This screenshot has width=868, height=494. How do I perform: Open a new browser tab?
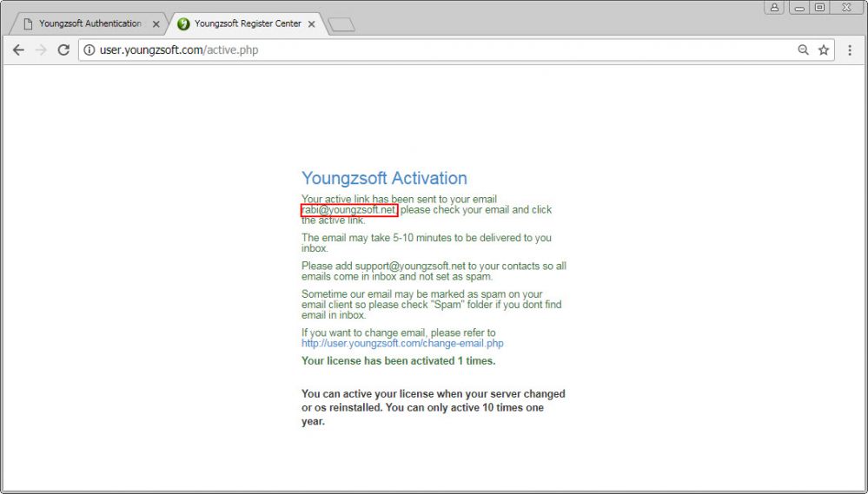pos(341,25)
